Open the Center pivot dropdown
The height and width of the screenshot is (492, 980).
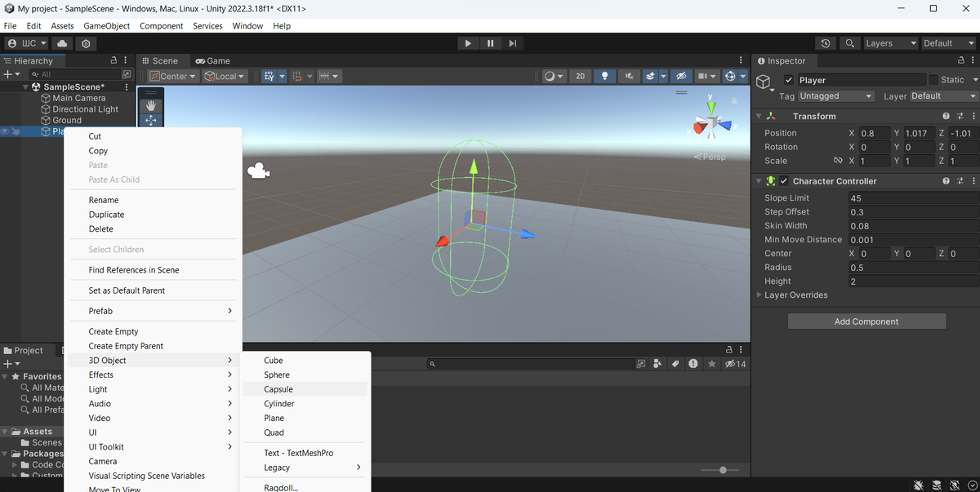pyautogui.click(x=173, y=76)
